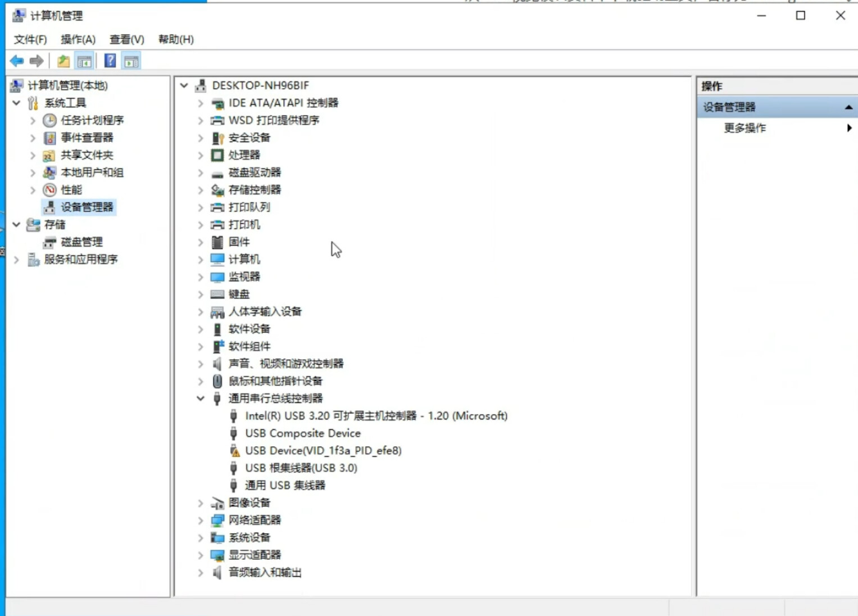Expand the 显示适配器 category
Screen dimensions: 858x616
click(x=201, y=555)
